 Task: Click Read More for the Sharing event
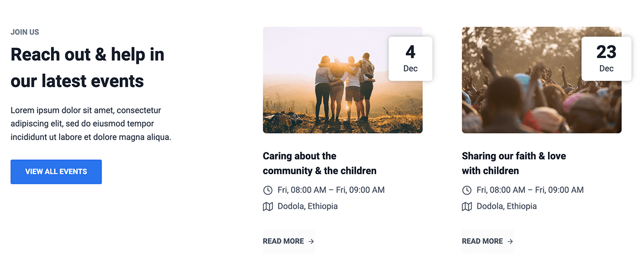482,241
